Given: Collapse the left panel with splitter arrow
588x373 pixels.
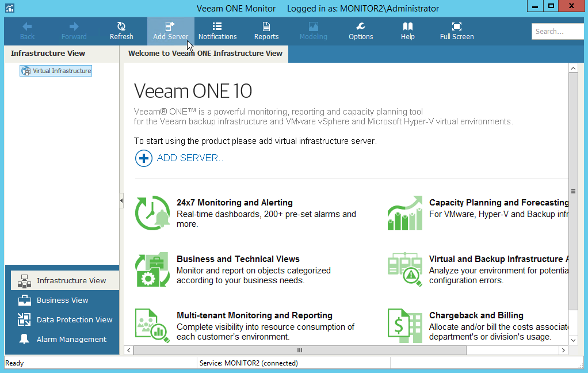Looking at the screenshot, I should point(121,201).
